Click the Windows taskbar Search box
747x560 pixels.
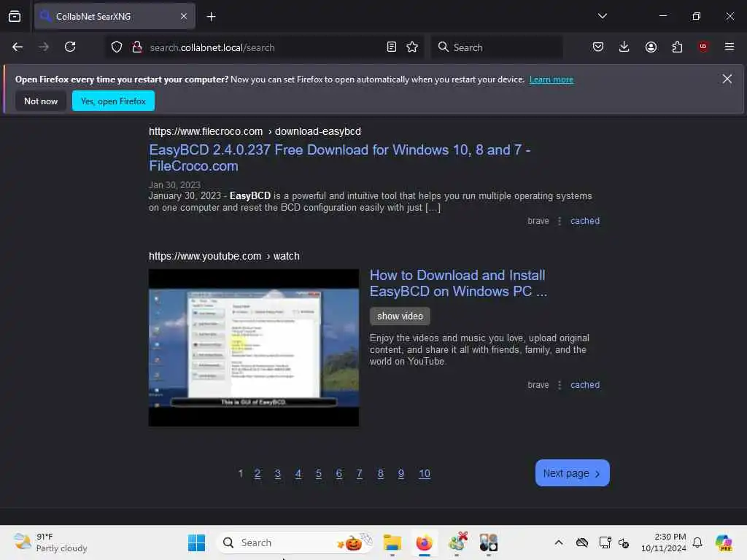point(295,542)
